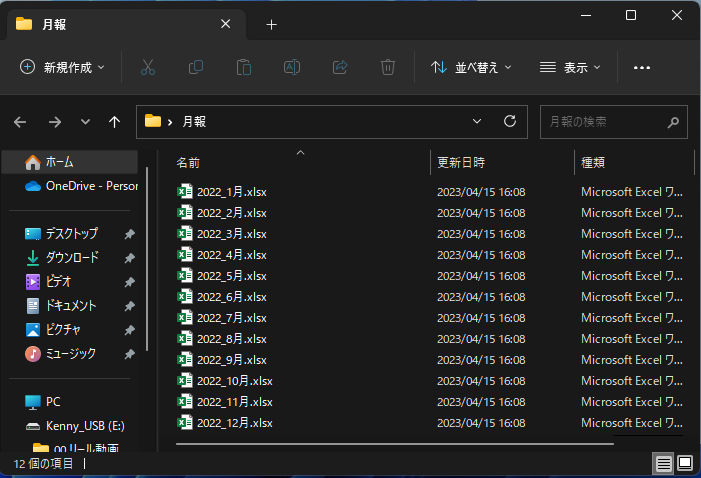This screenshot has width=701, height=478.
Task: Open the 表示 view dropdown
Action: pos(570,67)
